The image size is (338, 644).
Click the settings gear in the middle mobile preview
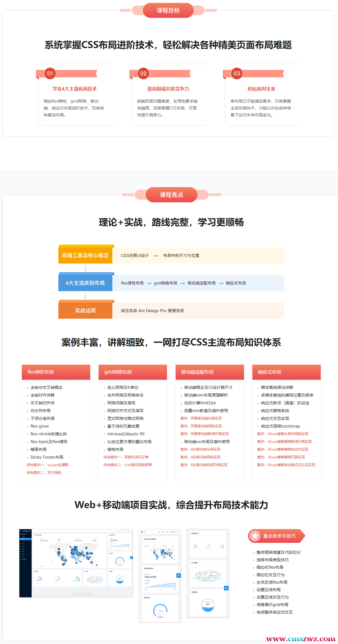(178, 575)
